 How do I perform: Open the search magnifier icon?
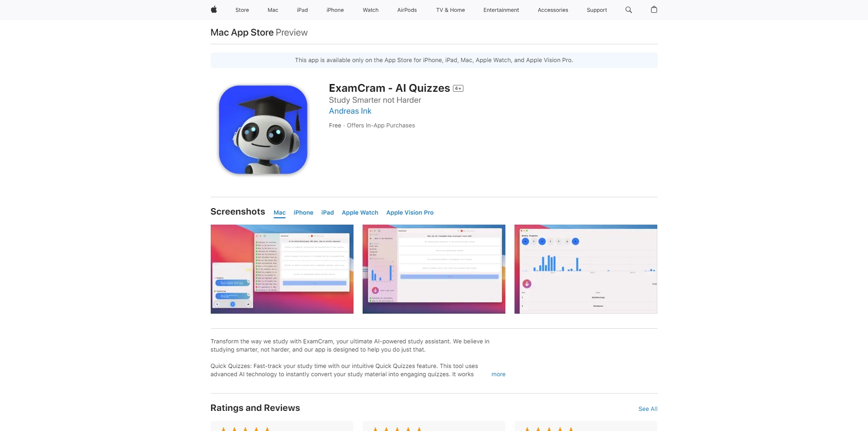point(629,10)
